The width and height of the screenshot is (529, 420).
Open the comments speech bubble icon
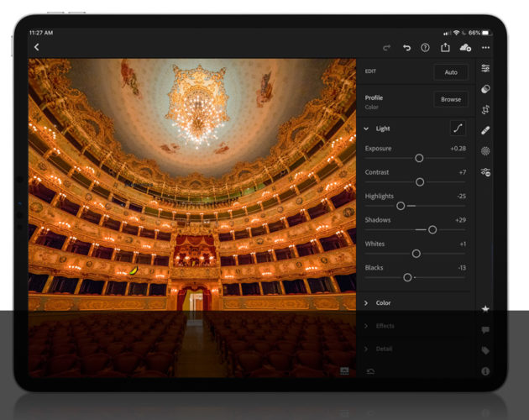485,330
